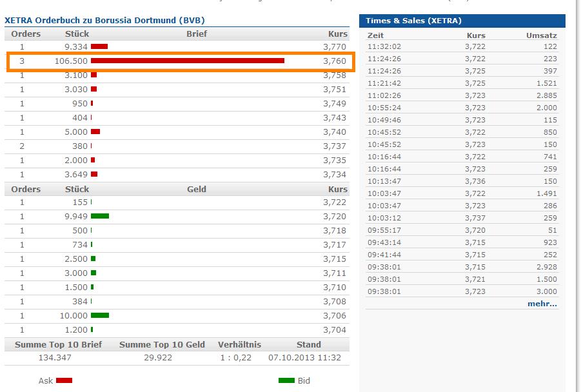Select the trade time 09:55:17

tap(384, 230)
